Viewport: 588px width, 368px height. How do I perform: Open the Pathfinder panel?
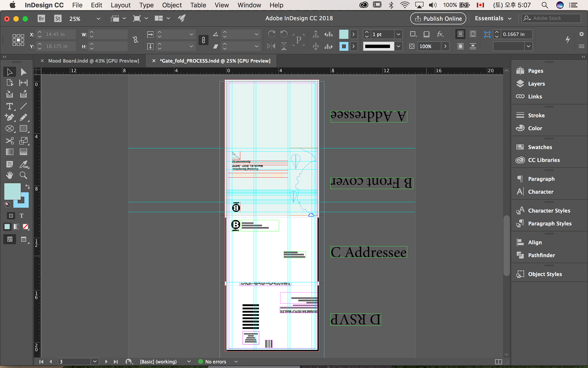pos(541,255)
